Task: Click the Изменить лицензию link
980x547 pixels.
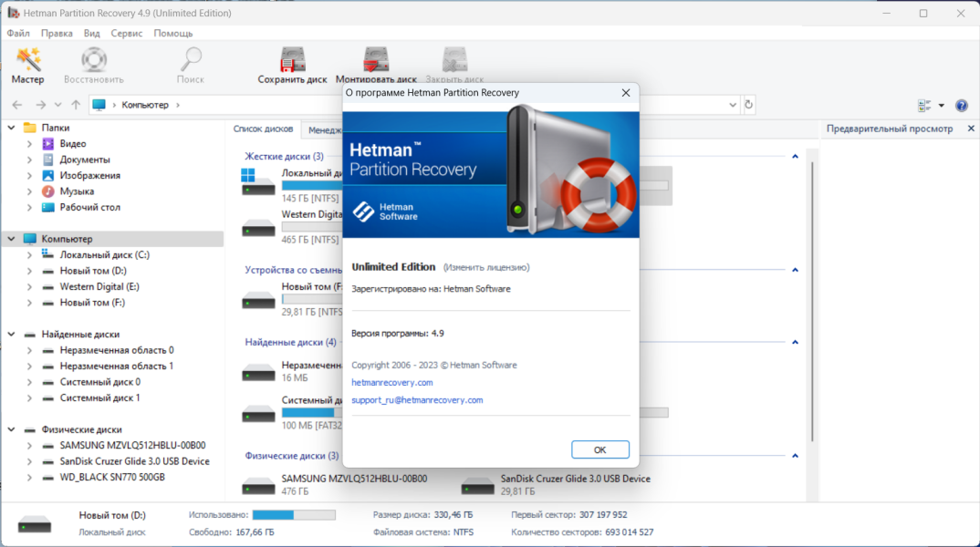Action: pyautogui.click(x=486, y=267)
